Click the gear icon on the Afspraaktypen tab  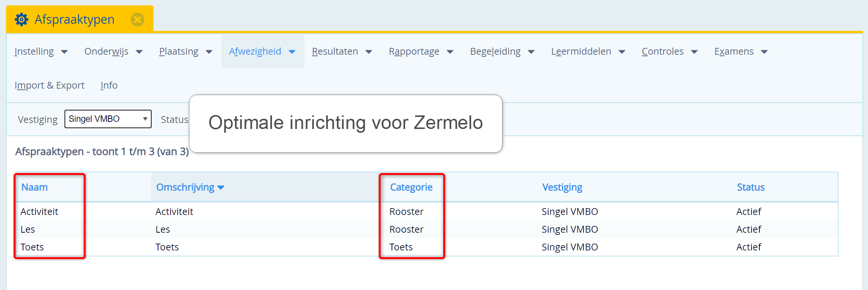(x=22, y=19)
